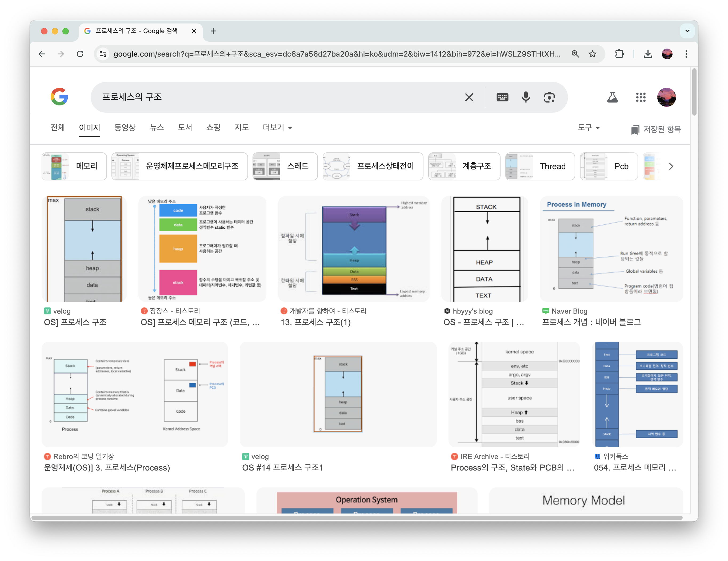This screenshot has width=728, height=561.
Task: Select the 프로세스상태전이 filter chip
Action: pyautogui.click(x=373, y=166)
